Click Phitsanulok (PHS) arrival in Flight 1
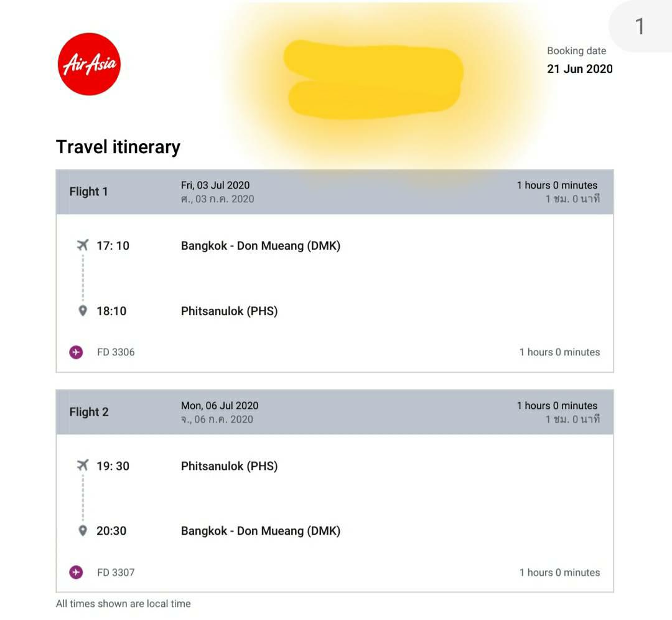 pyautogui.click(x=229, y=311)
